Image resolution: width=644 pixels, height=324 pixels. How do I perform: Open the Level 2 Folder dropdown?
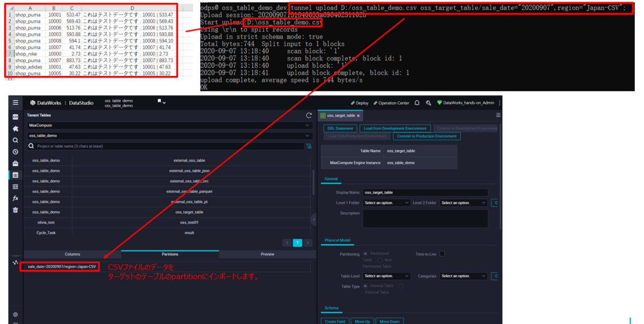464,203
